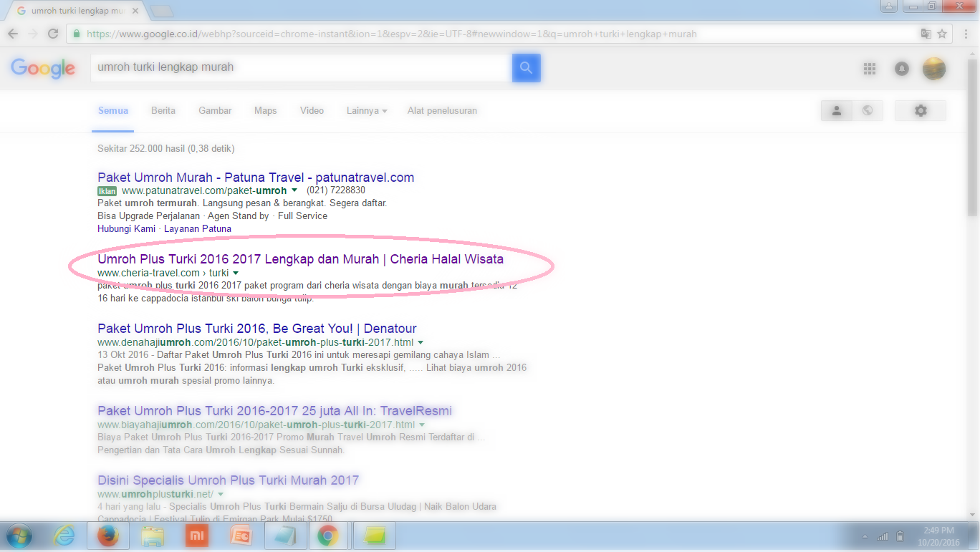
Task: Open Firefox from taskbar
Action: (108, 536)
